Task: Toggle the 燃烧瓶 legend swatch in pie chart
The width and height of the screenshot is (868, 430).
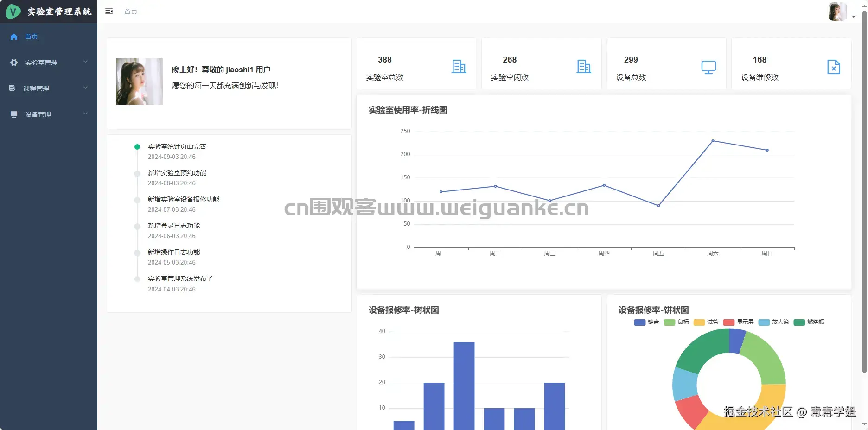Action: [x=799, y=322]
